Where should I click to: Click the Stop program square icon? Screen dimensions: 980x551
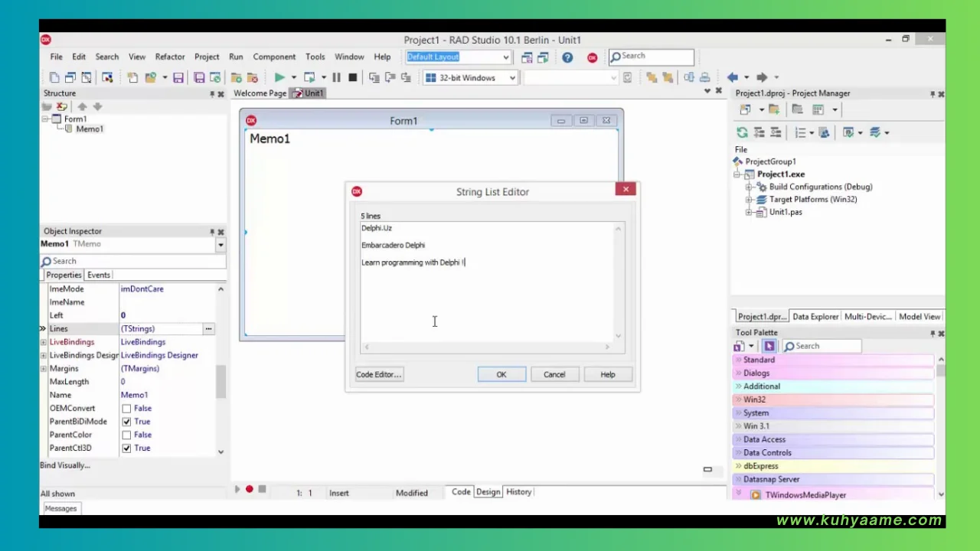(x=352, y=77)
